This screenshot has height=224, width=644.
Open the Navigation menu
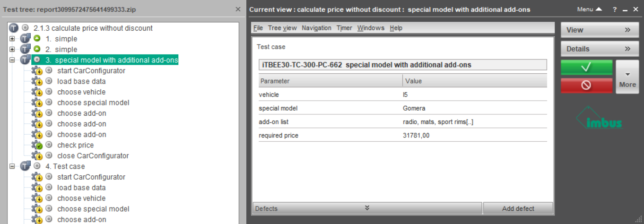[x=316, y=28]
